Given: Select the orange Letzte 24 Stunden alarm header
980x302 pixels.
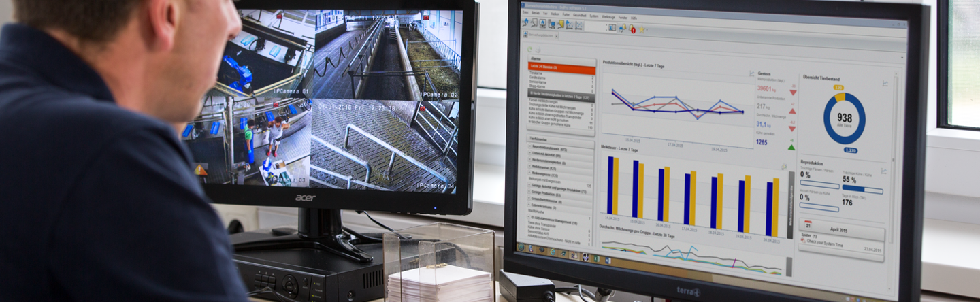Looking at the screenshot, I should [561, 67].
